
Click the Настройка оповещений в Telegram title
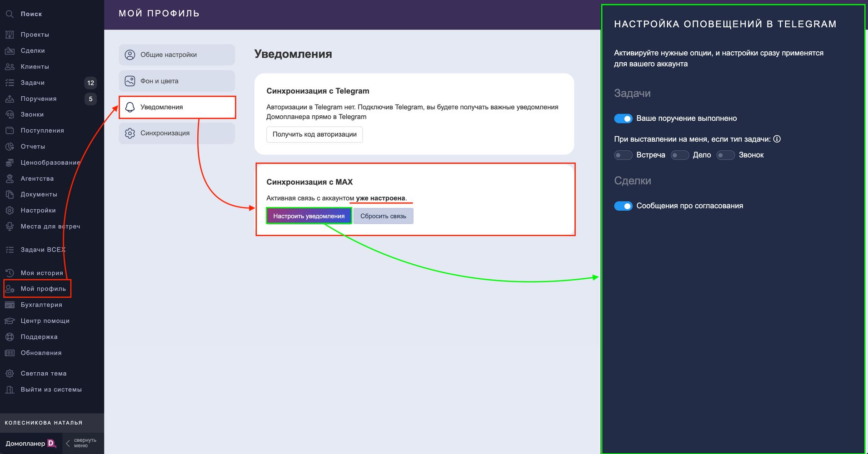click(725, 24)
